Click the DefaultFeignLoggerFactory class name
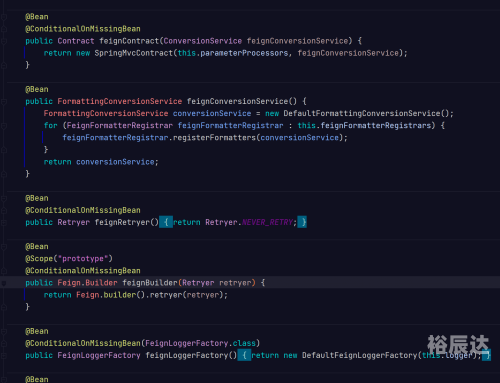Screen dimensions: 500x383 pyautogui.click(x=359, y=355)
